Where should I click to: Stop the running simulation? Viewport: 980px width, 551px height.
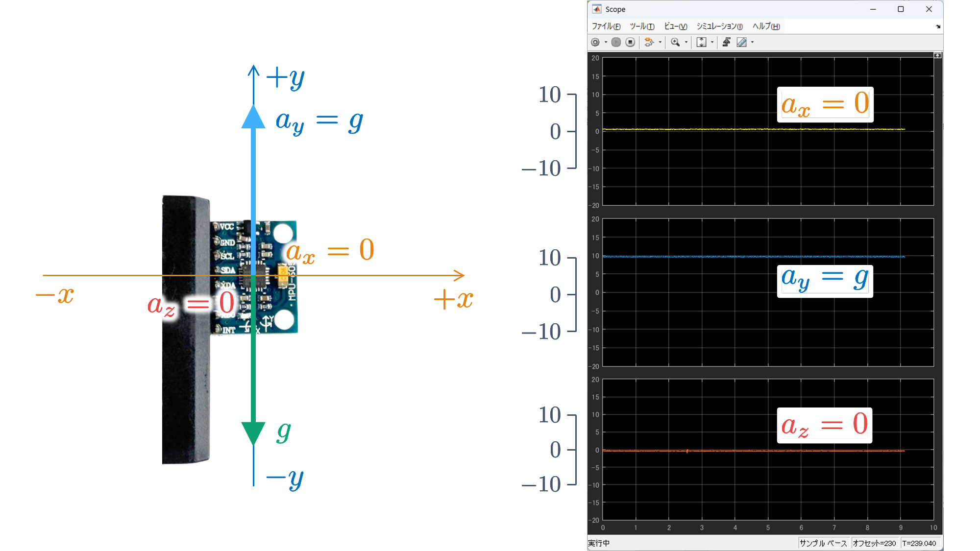tap(631, 42)
